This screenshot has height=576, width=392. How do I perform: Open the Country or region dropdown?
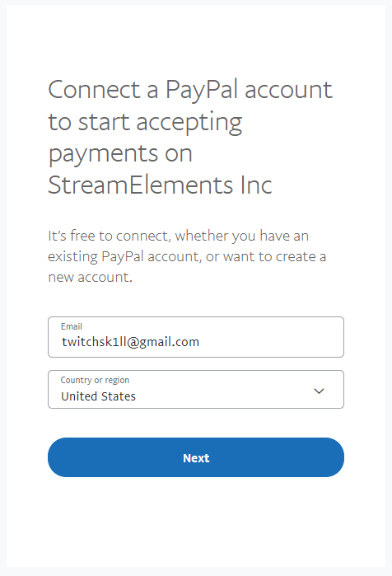click(x=196, y=390)
